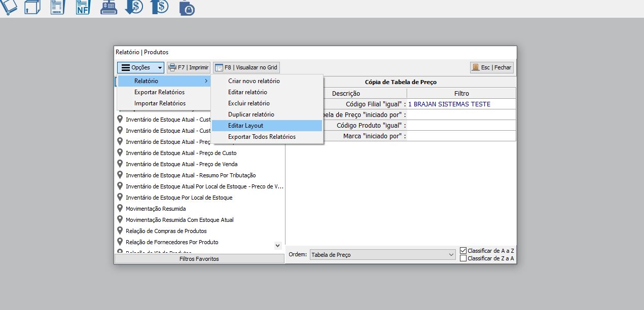Click the Esc Fechar button
Image resolution: width=644 pixels, height=310 pixels.
491,67
